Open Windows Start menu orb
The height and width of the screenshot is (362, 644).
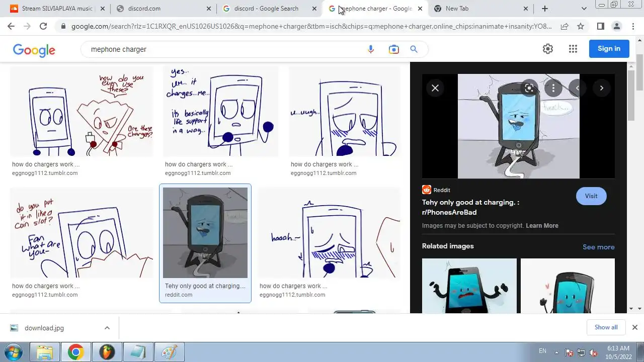click(x=14, y=351)
